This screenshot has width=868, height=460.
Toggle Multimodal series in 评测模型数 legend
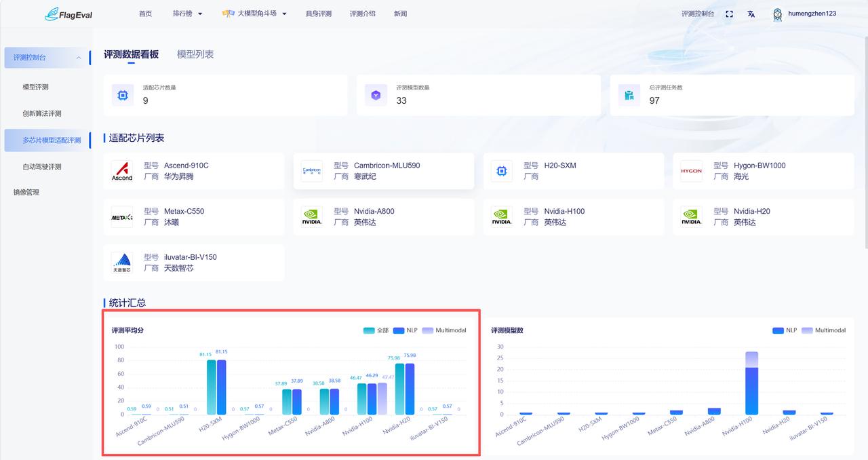pyautogui.click(x=823, y=330)
